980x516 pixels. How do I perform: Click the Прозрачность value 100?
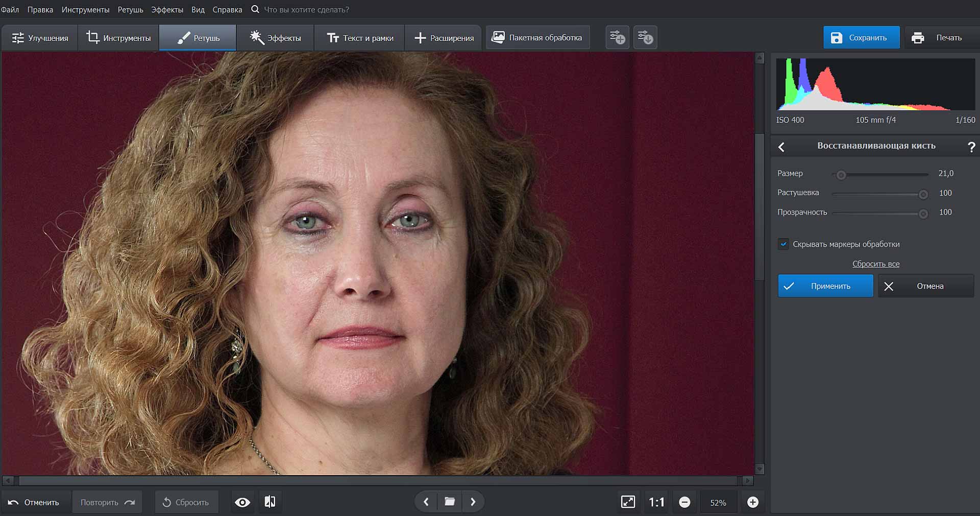coord(945,212)
